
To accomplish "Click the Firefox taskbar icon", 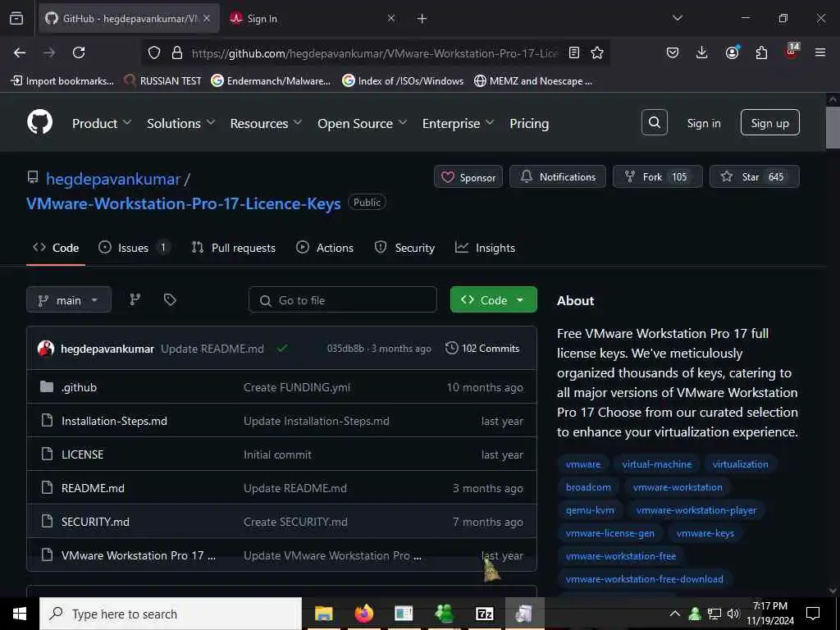I will pyautogui.click(x=363, y=614).
